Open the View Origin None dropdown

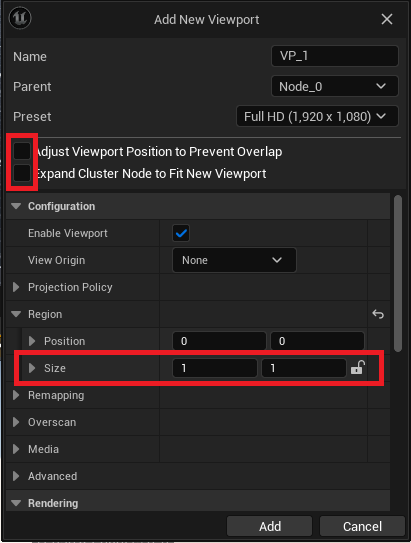tap(234, 260)
